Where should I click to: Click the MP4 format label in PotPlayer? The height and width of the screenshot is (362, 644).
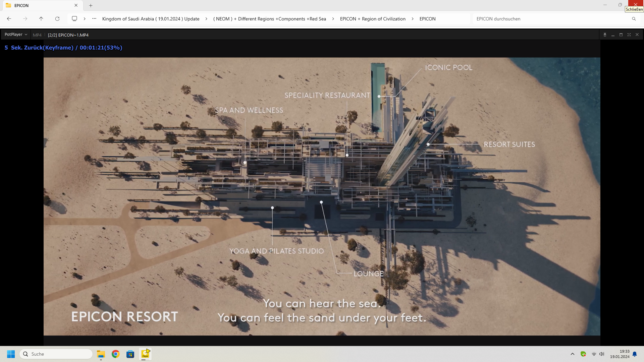coord(37,35)
